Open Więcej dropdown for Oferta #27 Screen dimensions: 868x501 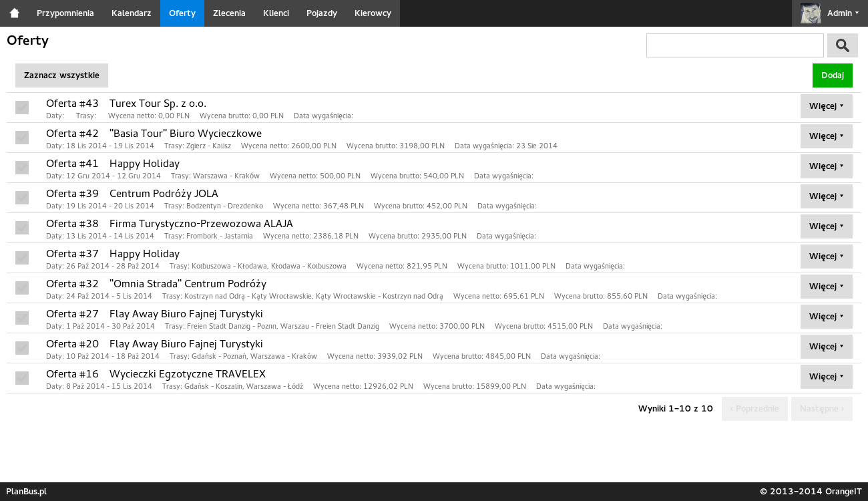(x=827, y=317)
